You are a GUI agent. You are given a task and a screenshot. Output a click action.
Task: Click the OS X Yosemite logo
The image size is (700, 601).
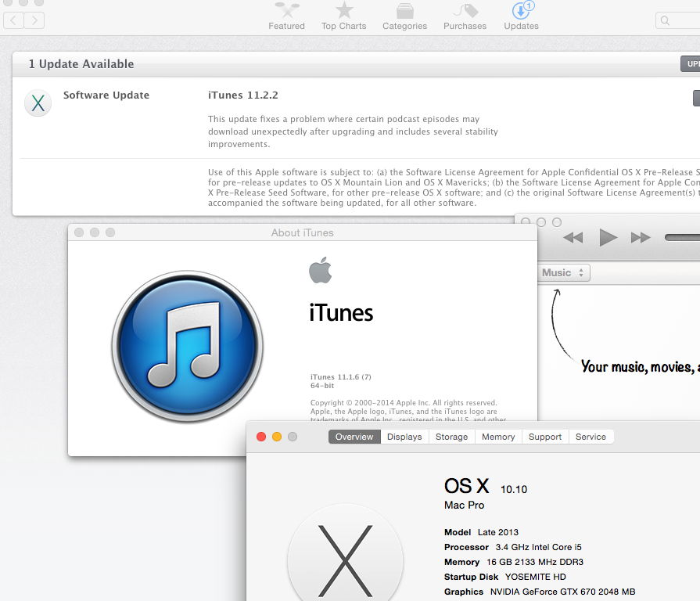[346, 554]
